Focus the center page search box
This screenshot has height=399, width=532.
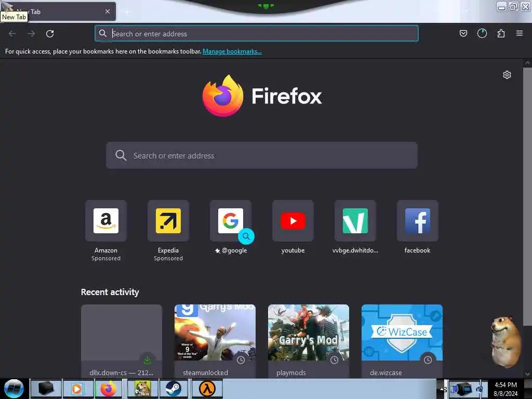tap(262, 155)
